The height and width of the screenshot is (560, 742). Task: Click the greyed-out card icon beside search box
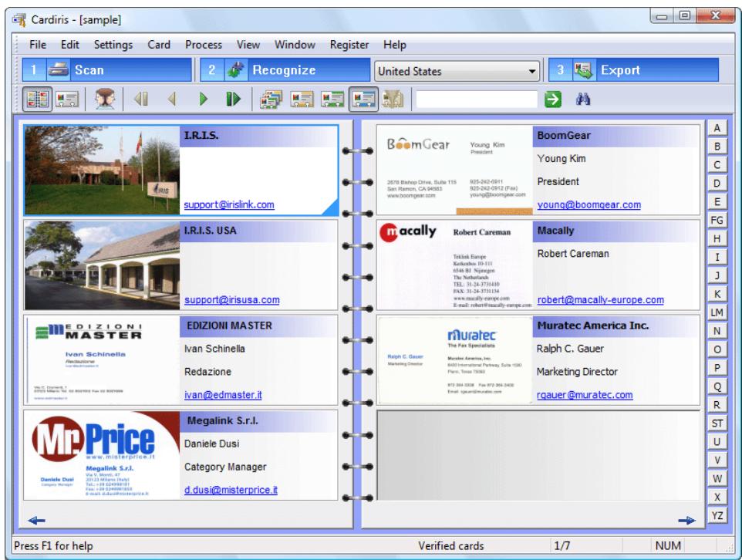coord(393,99)
